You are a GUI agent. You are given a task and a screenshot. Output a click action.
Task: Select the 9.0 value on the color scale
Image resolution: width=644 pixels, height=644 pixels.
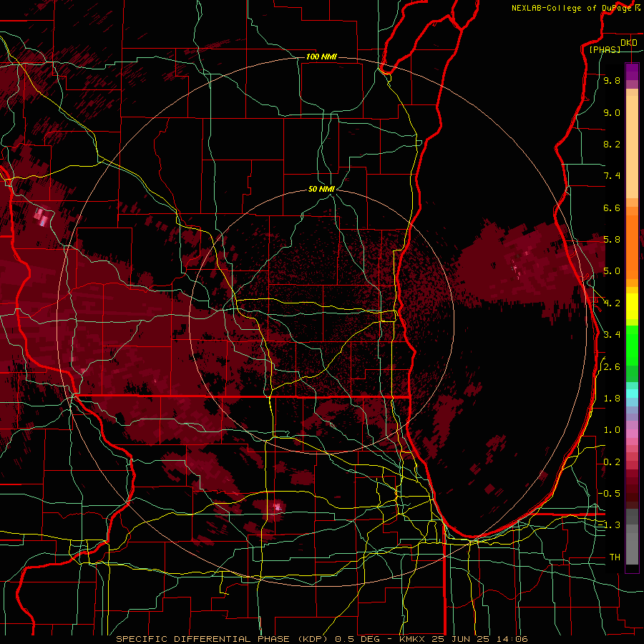(x=612, y=112)
